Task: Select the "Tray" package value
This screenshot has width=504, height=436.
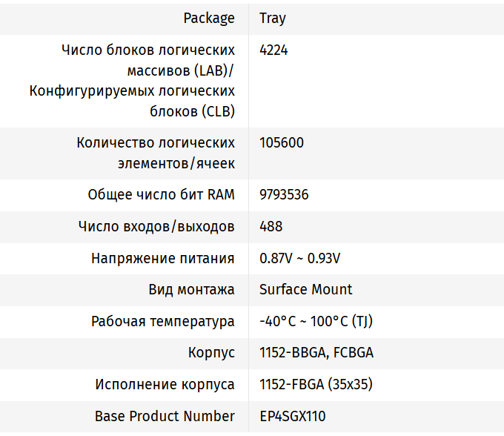Action: [273, 19]
